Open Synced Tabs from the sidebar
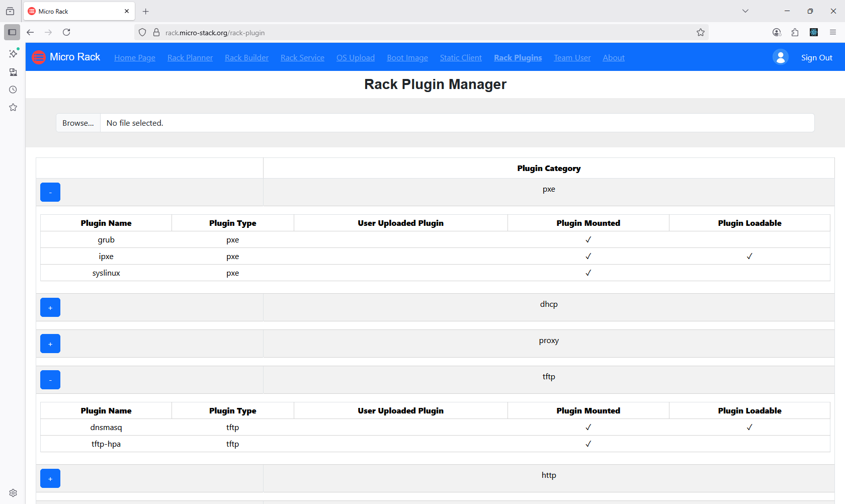The height and width of the screenshot is (504, 845). pyautogui.click(x=13, y=72)
